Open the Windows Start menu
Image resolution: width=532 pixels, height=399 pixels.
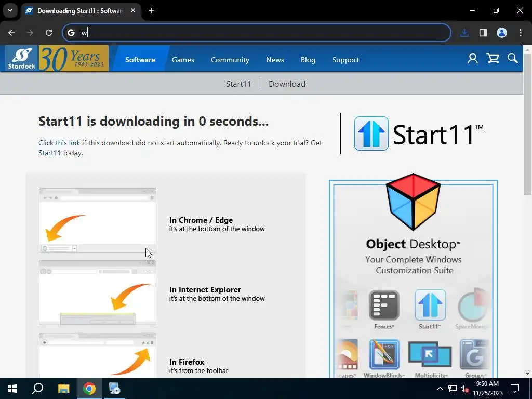(12, 389)
